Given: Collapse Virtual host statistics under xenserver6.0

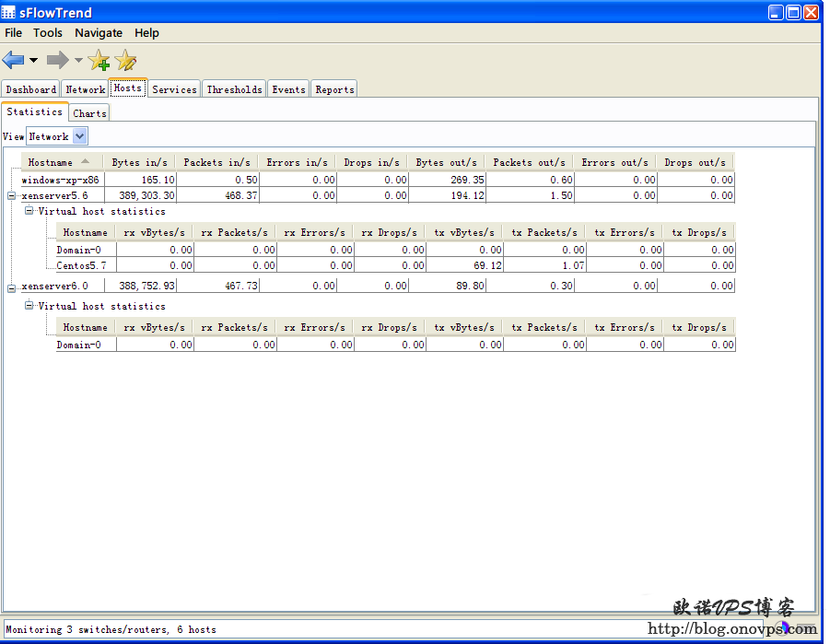Looking at the screenshot, I should [x=29, y=306].
